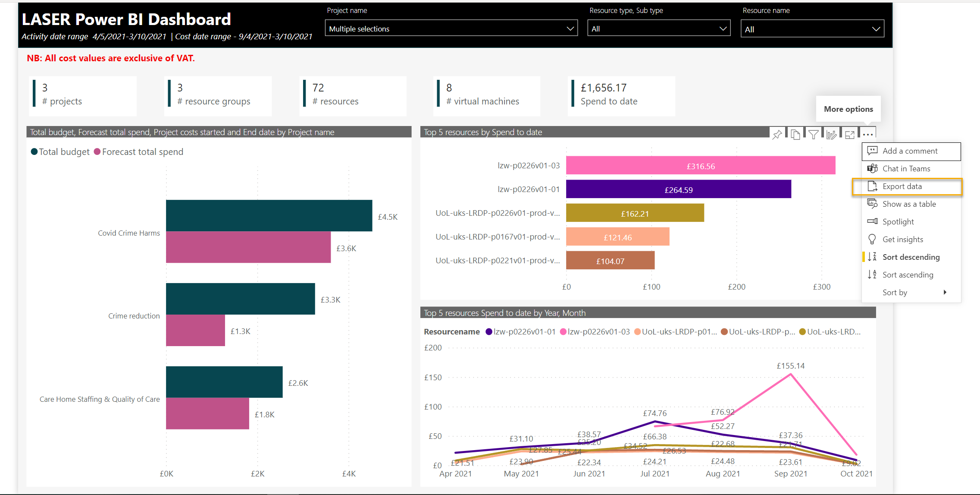The height and width of the screenshot is (495, 980).
Task: Click the Add a comment speech-bubble icon
Action: (x=872, y=151)
